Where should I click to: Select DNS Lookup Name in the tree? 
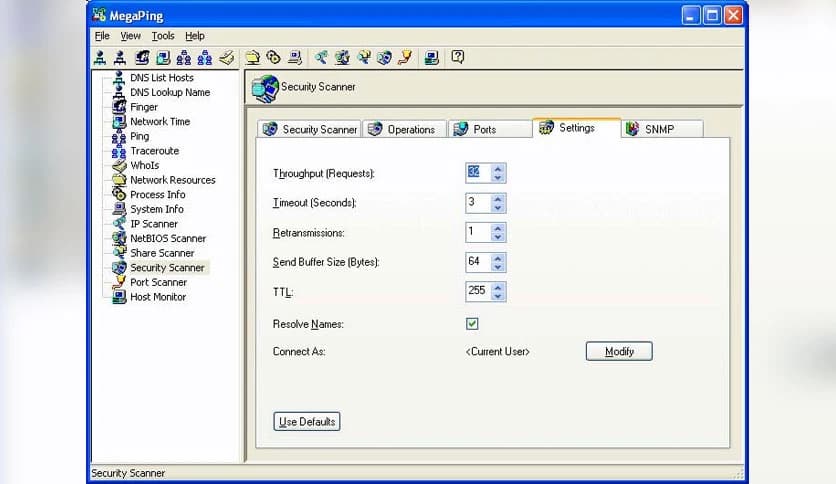(170, 92)
